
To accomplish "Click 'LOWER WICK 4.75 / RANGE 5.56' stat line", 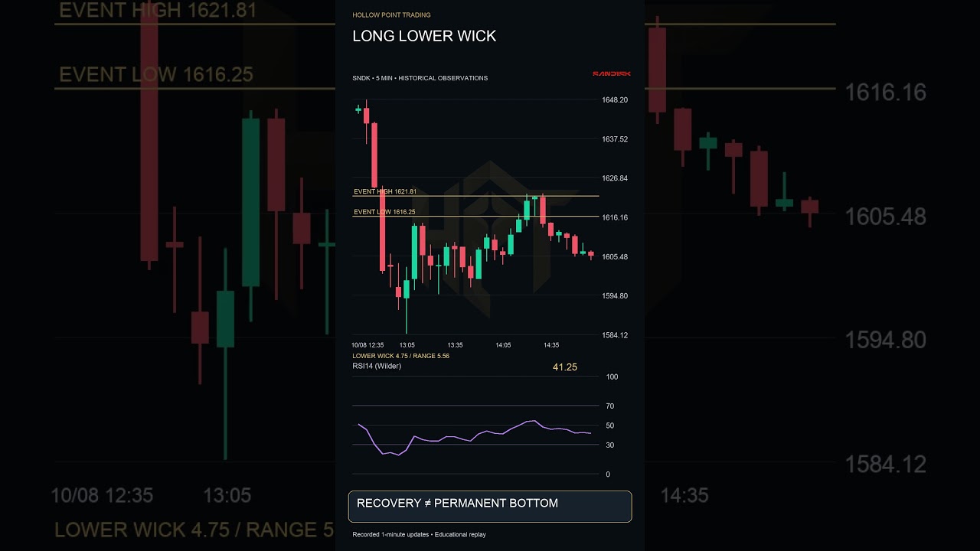I will [x=400, y=356].
